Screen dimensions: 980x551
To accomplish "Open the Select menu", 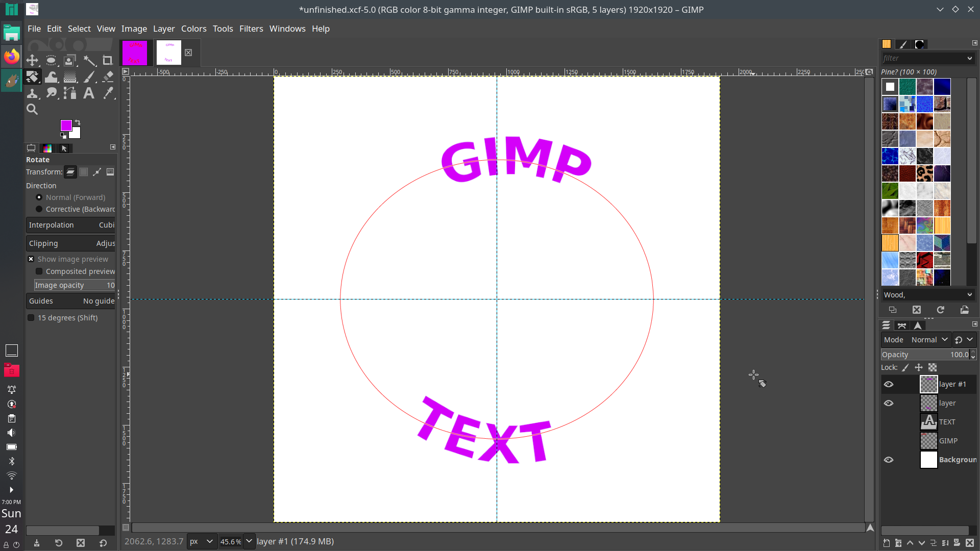I will tap(79, 29).
